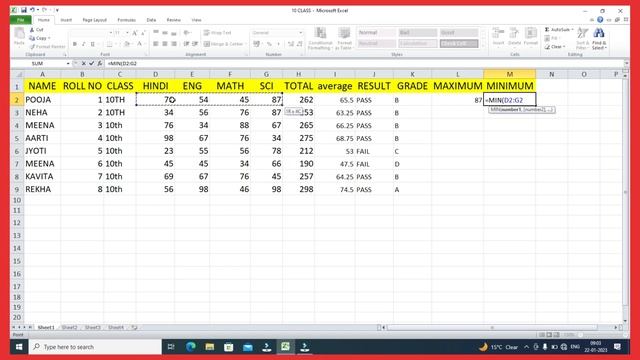This screenshot has width=640, height=360.
Task: Click the Align Text Left icon
Action: (156, 44)
